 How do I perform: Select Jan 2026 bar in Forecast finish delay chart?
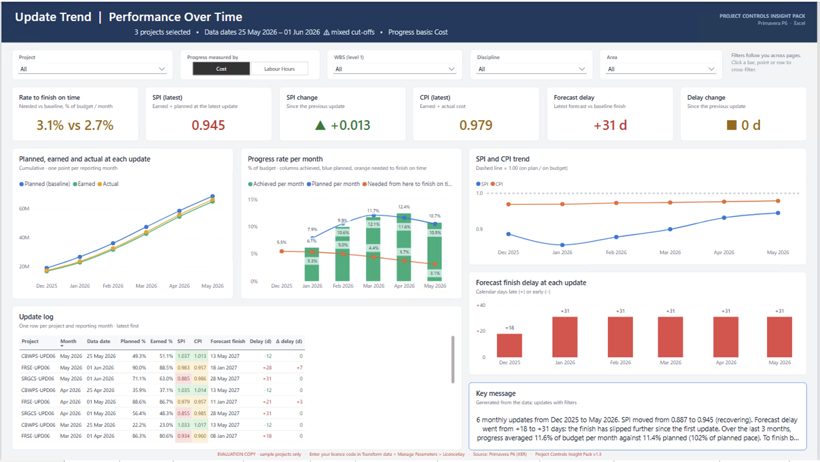pyautogui.click(x=565, y=337)
